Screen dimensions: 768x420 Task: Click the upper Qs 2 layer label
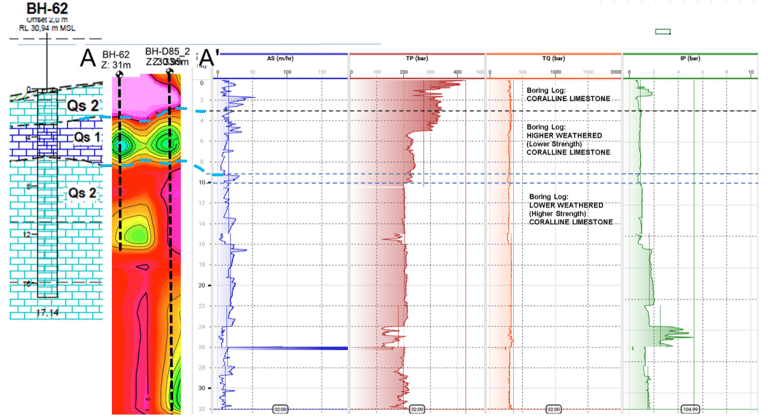[x=83, y=105]
